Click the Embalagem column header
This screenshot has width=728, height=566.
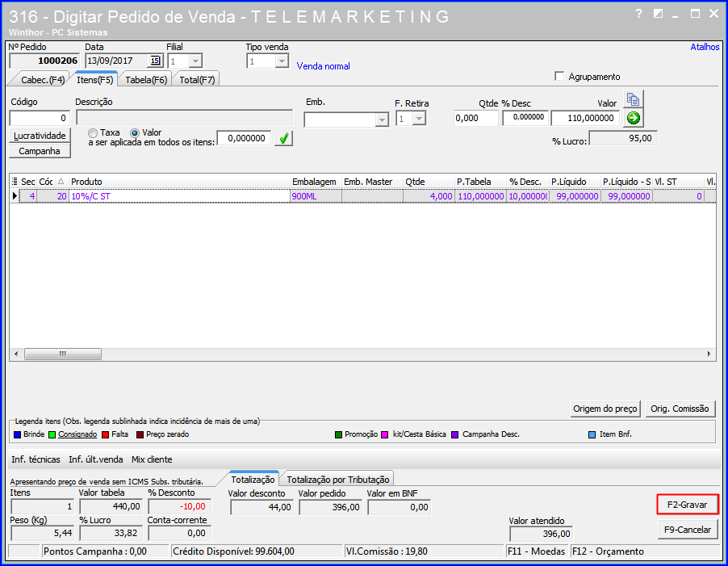click(316, 182)
